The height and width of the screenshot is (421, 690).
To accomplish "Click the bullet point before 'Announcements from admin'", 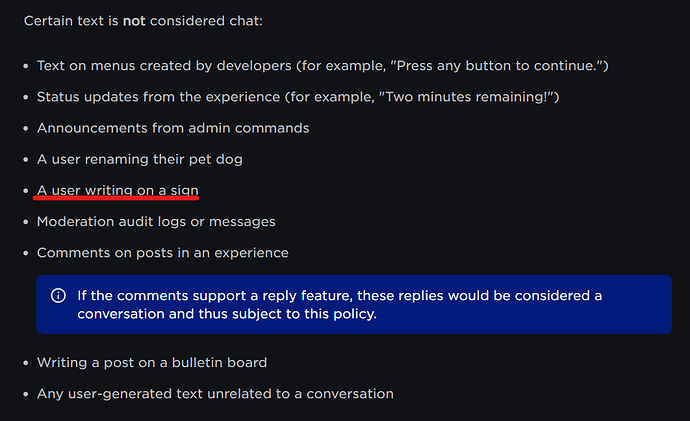I will [26, 128].
